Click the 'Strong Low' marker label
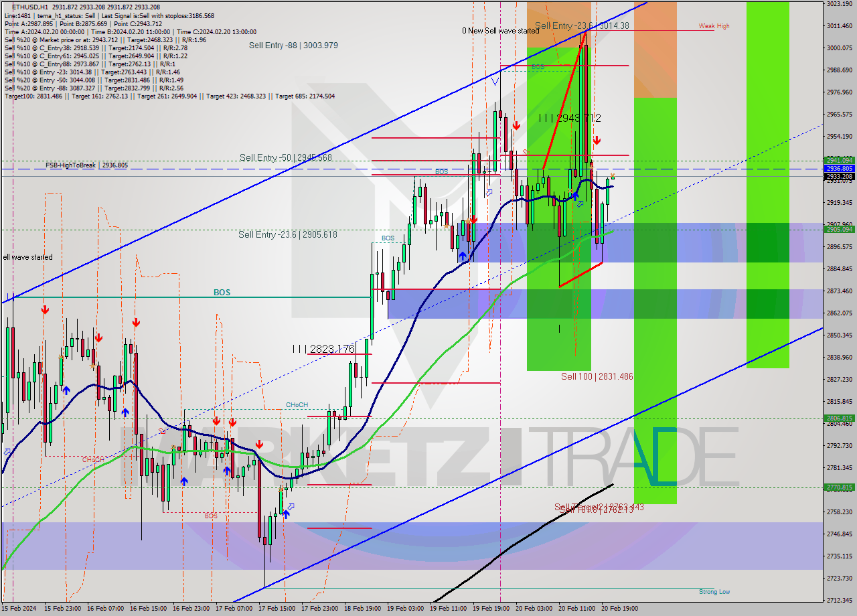 point(714,592)
